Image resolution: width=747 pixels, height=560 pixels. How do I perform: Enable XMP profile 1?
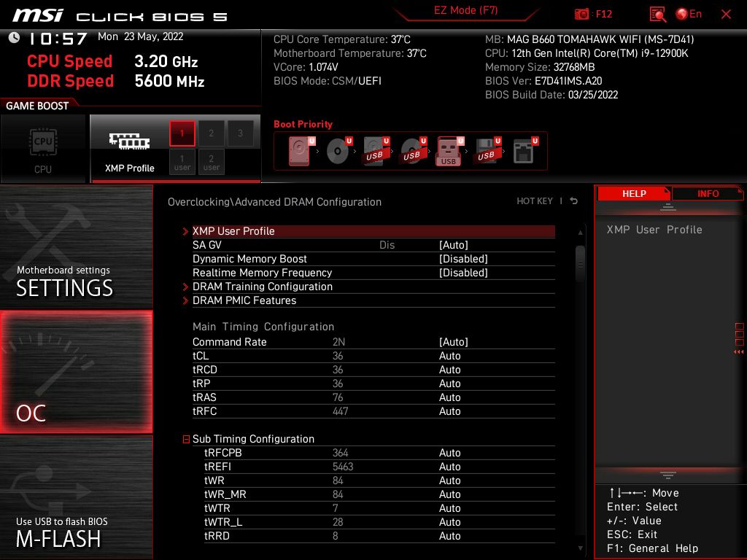pos(182,133)
